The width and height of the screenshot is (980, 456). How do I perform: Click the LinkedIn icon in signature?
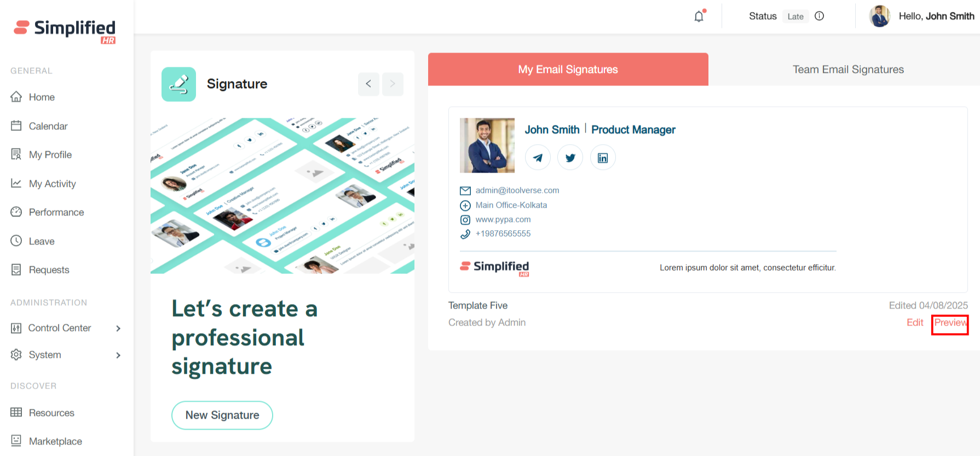[602, 158]
